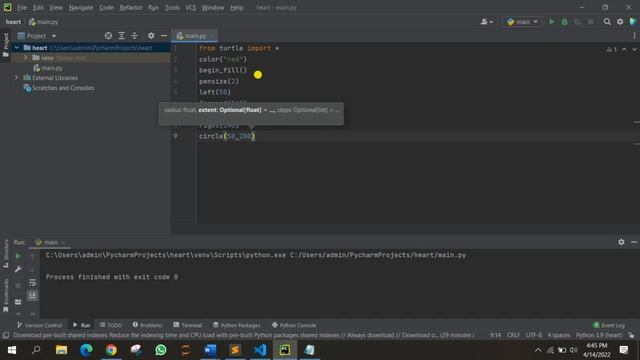This screenshot has width=640, height=360.
Task: Click the cursor position indicator in status bar
Action: click(x=495, y=336)
